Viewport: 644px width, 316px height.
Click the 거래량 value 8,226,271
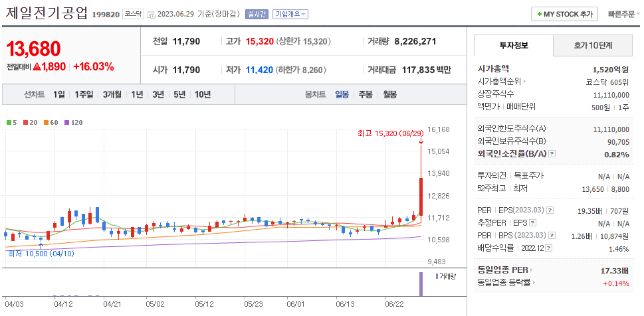(x=415, y=41)
